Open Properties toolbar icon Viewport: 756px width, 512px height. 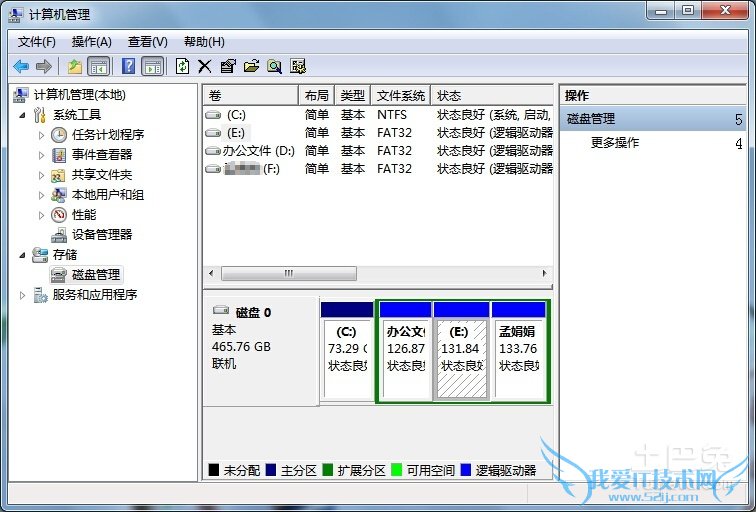228,66
